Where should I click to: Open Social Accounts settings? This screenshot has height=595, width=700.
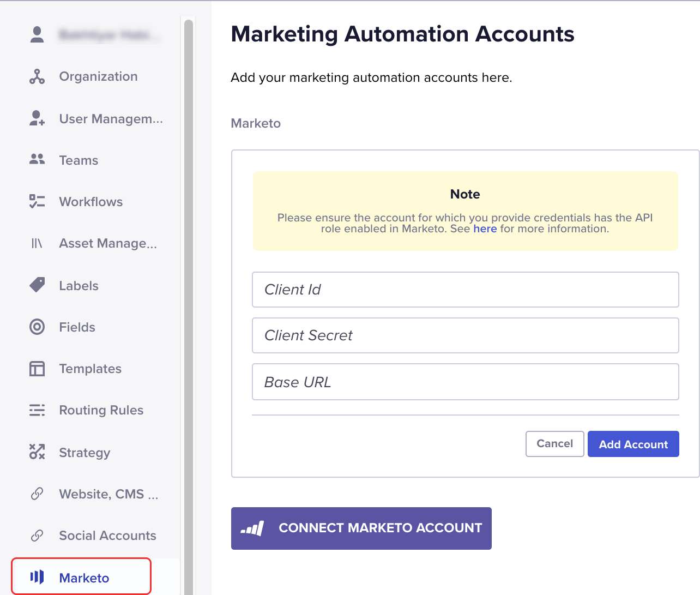click(x=107, y=536)
